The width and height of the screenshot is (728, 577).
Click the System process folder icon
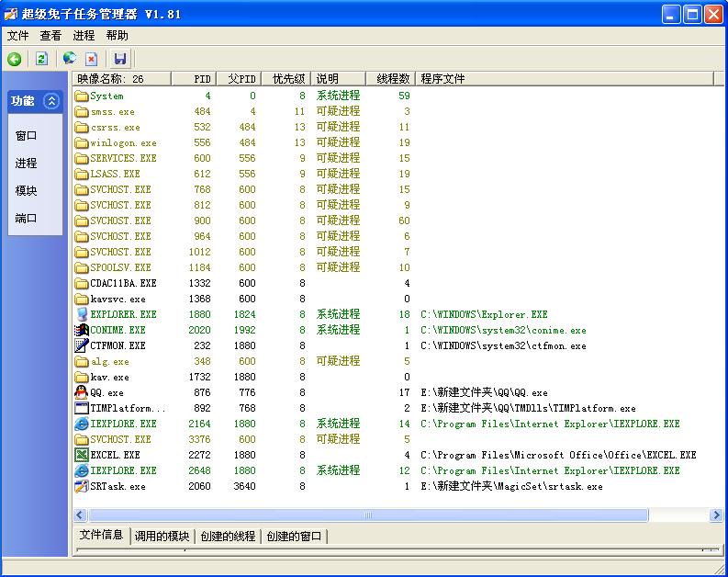[x=82, y=96]
